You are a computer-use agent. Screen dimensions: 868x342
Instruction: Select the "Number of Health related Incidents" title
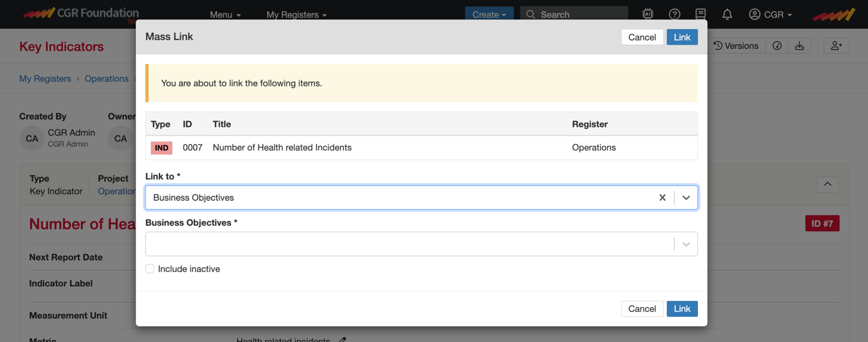pyautogui.click(x=282, y=147)
